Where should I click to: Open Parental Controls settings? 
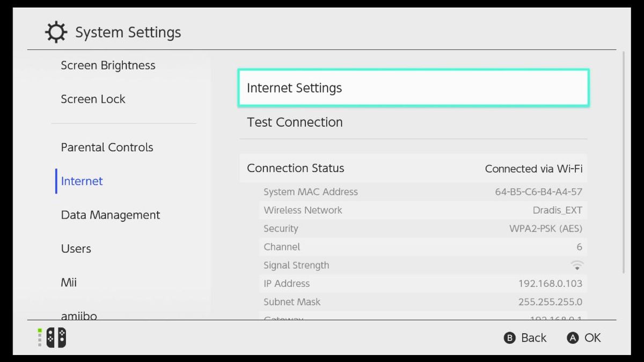pos(106,147)
